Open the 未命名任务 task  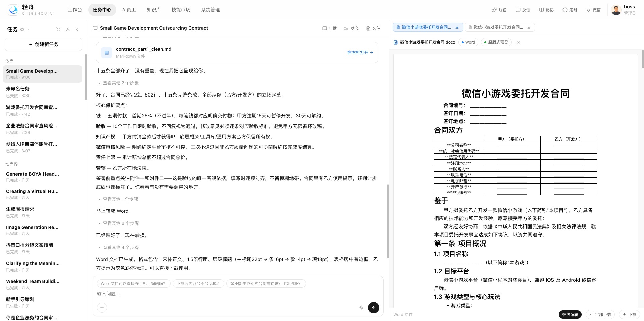42,92
